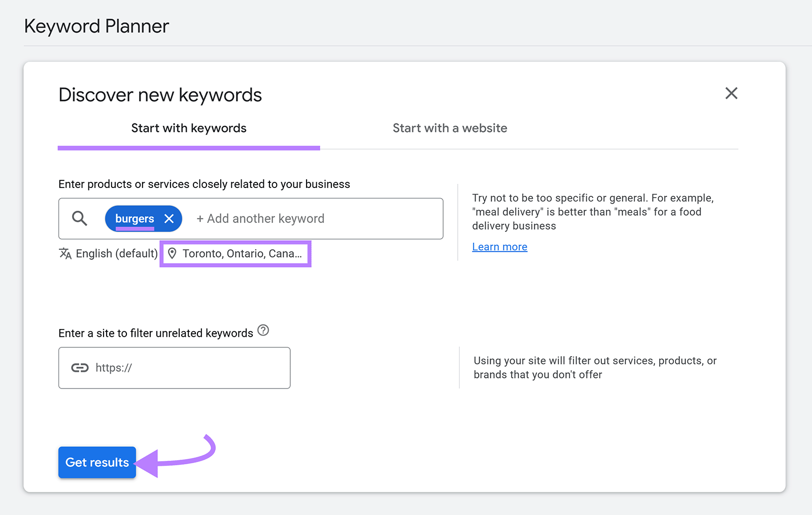This screenshot has width=812, height=515.
Task: Click inside the https:// site URL field
Action: pos(175,367)
